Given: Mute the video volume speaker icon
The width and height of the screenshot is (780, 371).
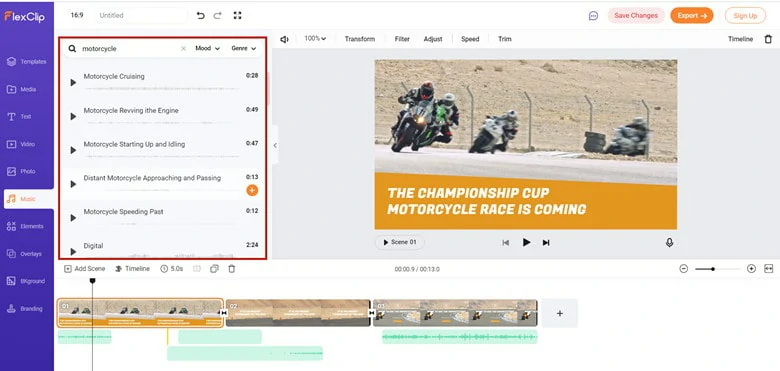Looking at the screenshot, I should click(284, 39).
